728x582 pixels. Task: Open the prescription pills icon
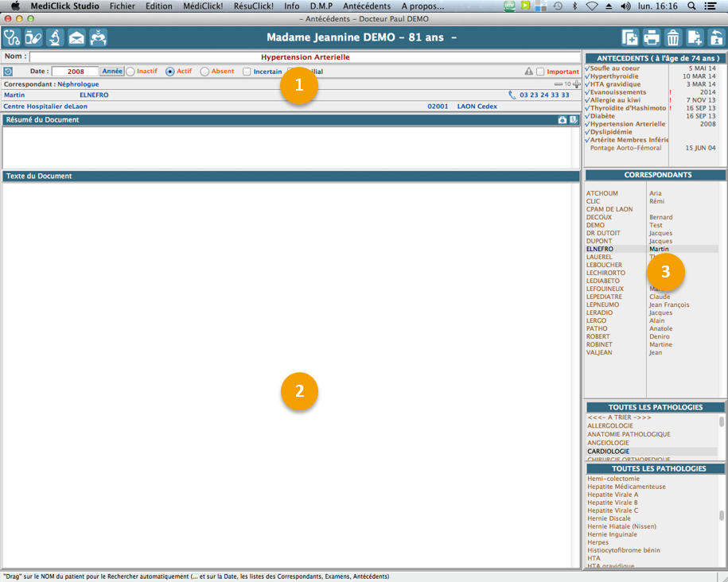pyautogui.click(x=33, y=37)
